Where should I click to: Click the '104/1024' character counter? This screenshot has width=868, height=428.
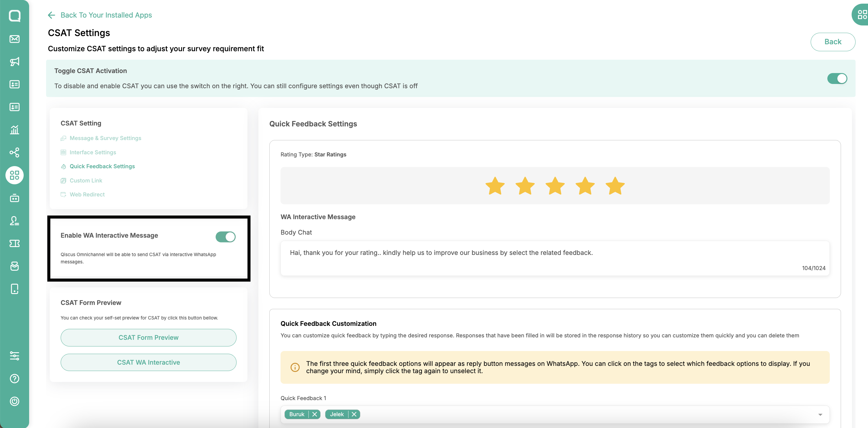813,268
